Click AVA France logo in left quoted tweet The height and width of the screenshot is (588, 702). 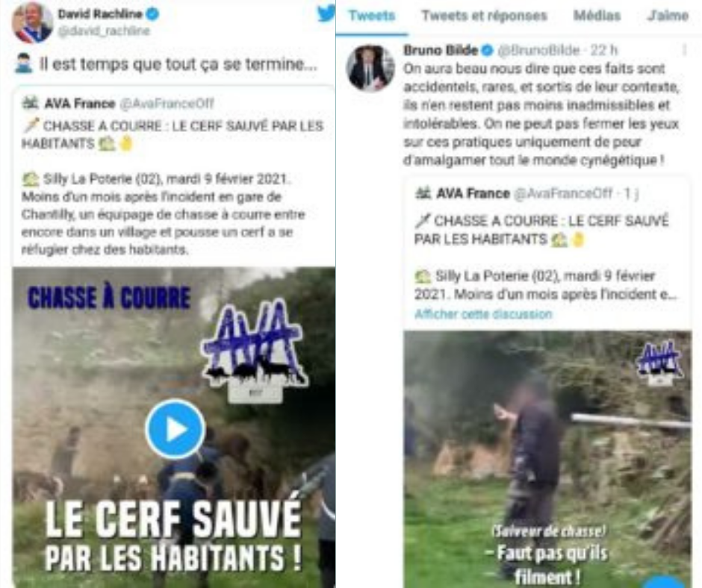pos(31,103)
